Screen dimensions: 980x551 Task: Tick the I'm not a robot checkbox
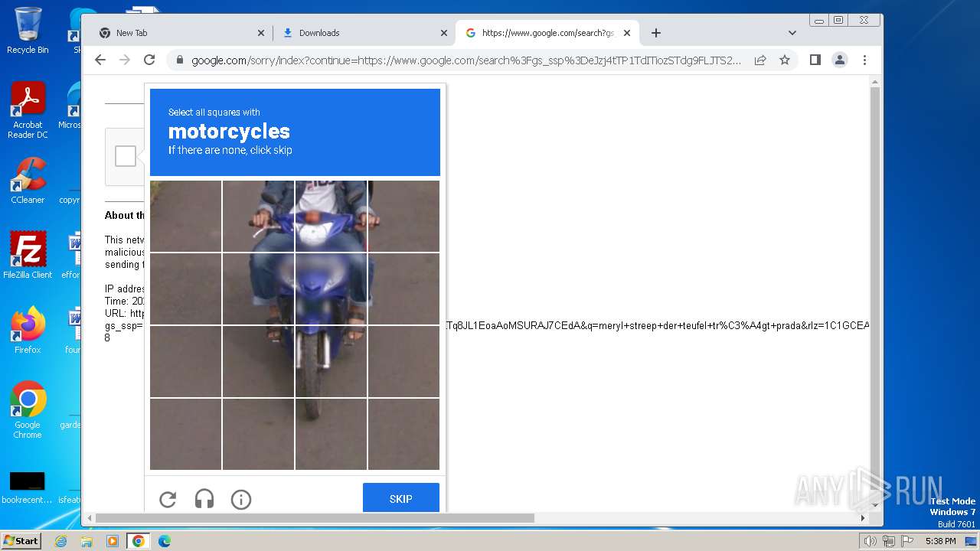tap(126, 156)
